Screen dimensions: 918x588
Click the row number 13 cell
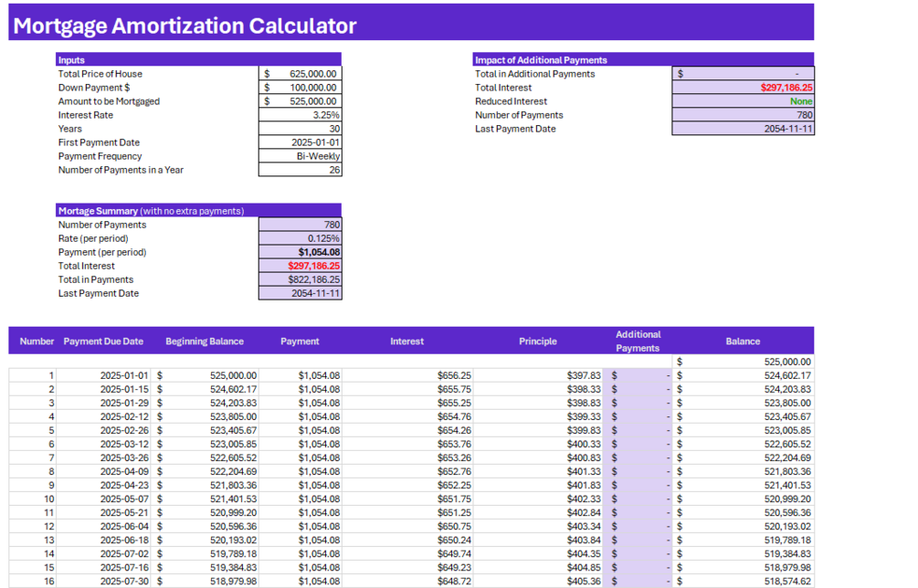click(x=33, y=540)
